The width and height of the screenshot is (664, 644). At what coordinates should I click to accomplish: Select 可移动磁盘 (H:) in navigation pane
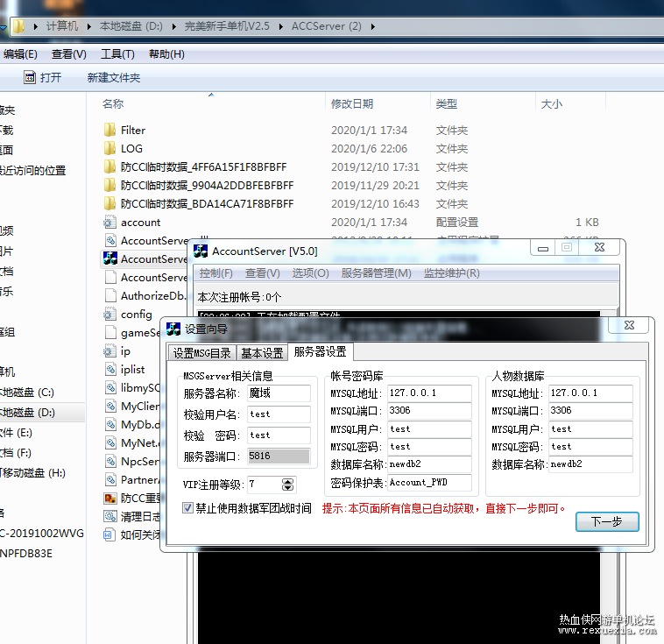(x=33, y=473)
